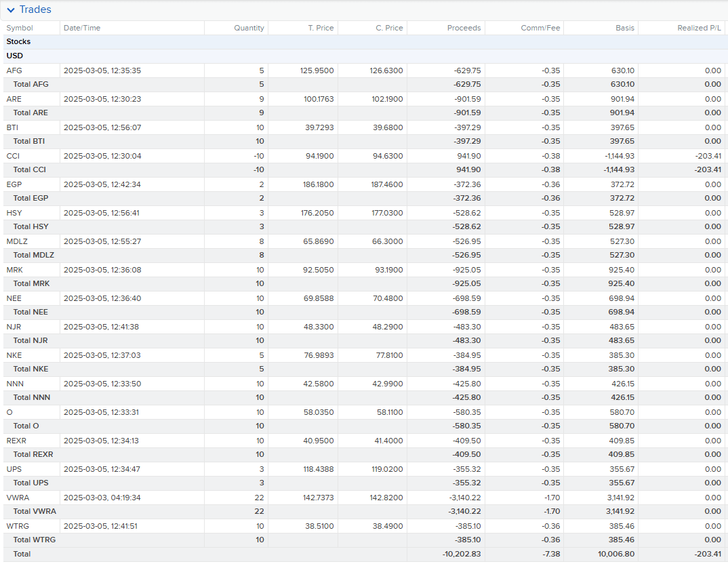Click the NNN symbol cell

(x=15, y=384)
